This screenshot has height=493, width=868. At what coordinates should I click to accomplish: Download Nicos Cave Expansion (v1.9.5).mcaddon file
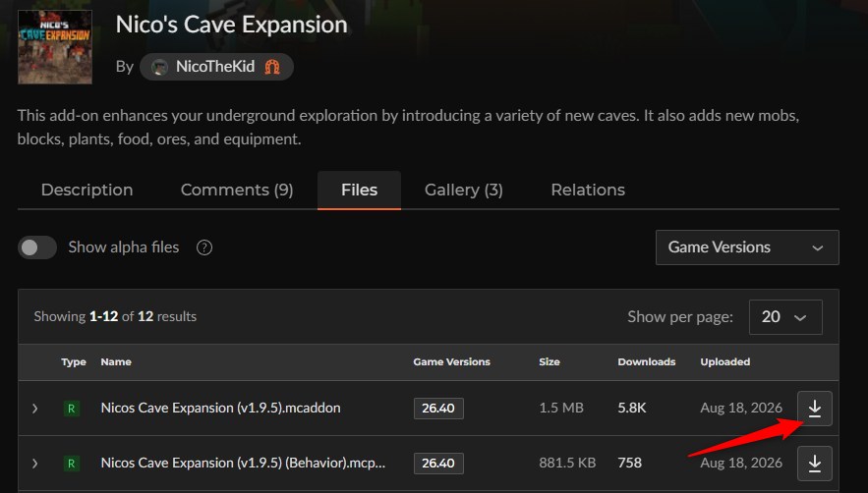pos(814,409)
